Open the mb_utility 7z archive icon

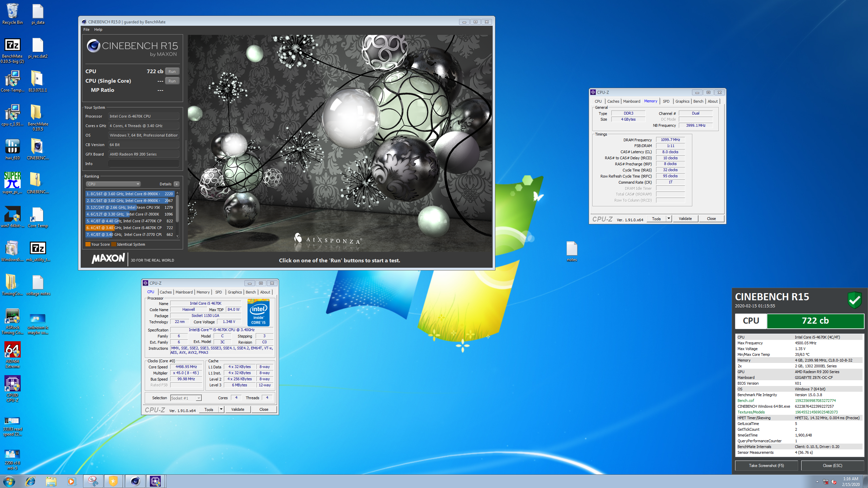(x=38, y=251)
